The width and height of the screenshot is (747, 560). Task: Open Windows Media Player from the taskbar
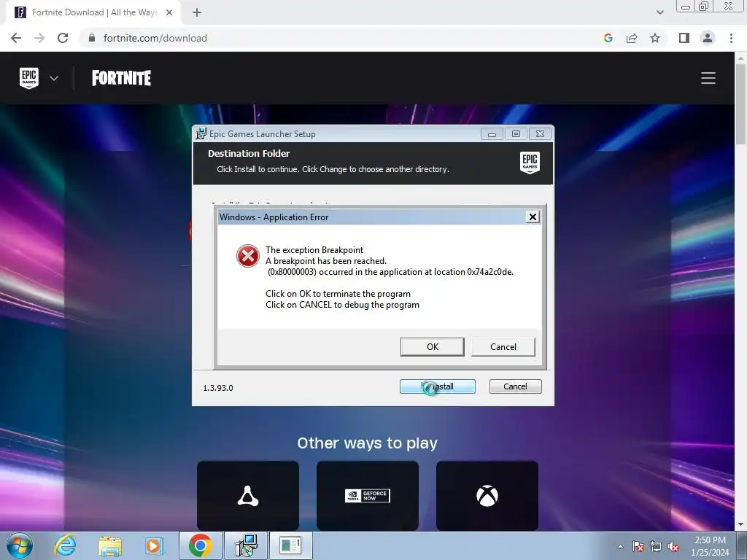[155, 545]
